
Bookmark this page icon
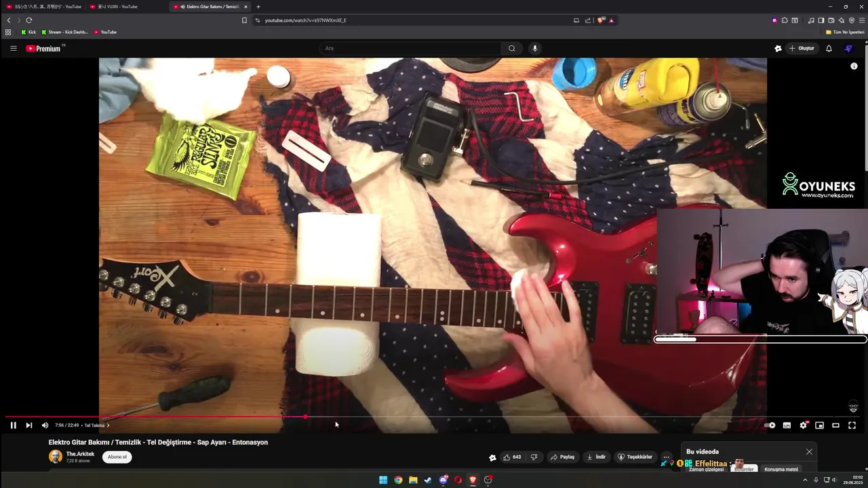tap(244, 20)
